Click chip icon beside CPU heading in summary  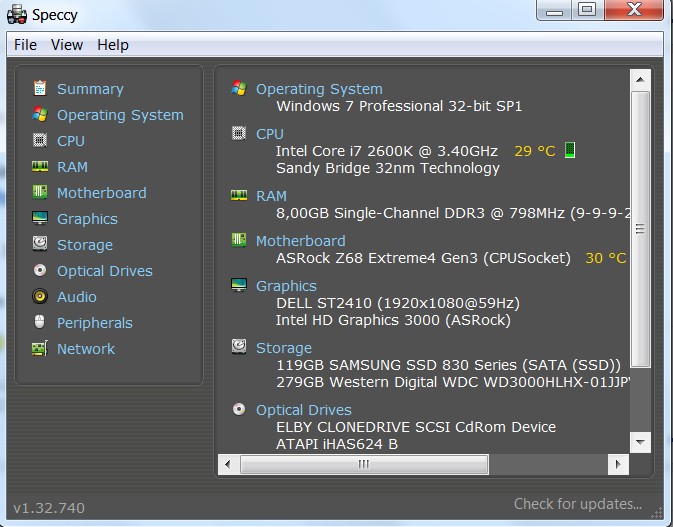[239, 133]
